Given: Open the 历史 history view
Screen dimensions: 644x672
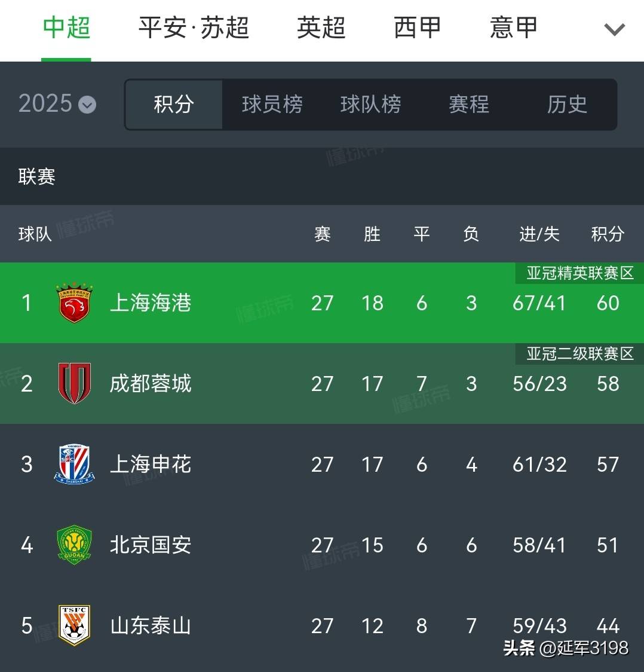Looking at the screenshot, I should (x=567, y=105).
